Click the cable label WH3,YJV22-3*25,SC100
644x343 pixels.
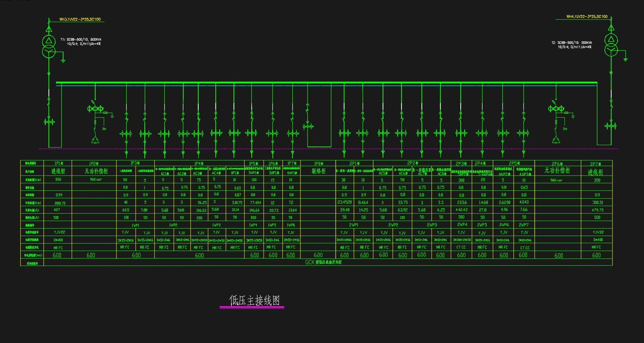(80, 19)
